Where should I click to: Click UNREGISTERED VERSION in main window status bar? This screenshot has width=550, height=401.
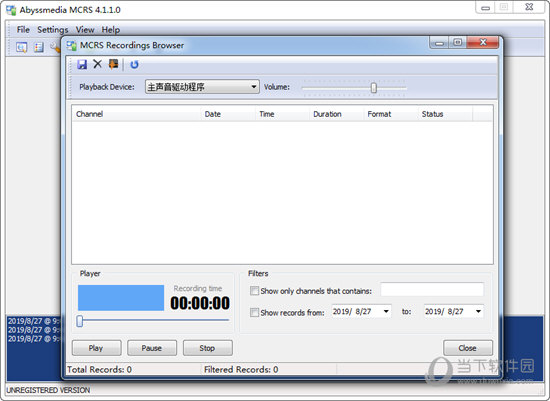[48, 390]
